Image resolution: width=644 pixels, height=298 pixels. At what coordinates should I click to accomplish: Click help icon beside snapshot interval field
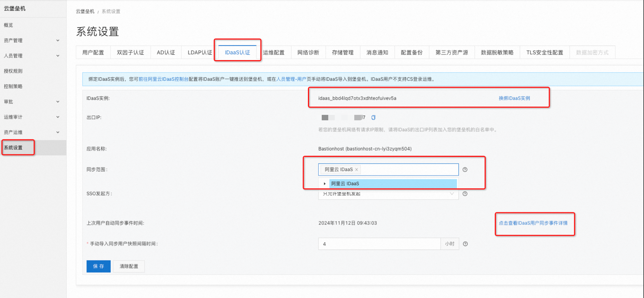click(x=465, y=244)
